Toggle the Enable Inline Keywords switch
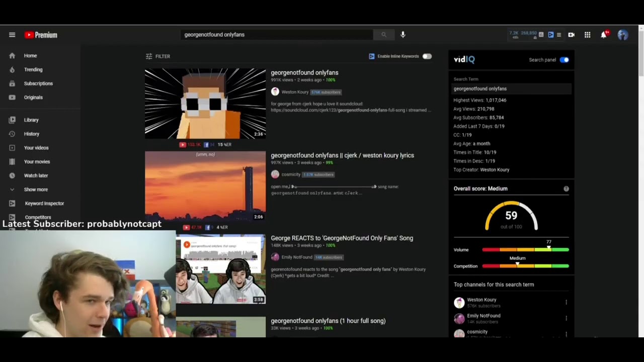 coord(427,56)
